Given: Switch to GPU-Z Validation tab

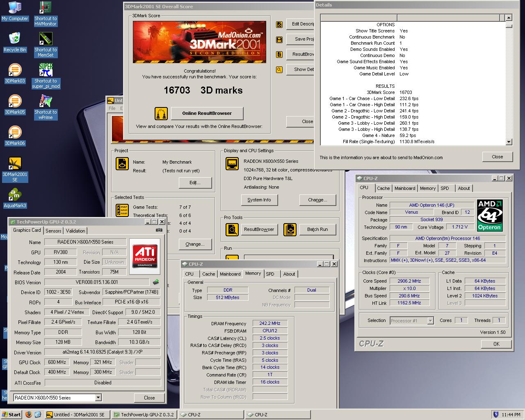Looking at the screenshot, I should [x=75, y=231].
